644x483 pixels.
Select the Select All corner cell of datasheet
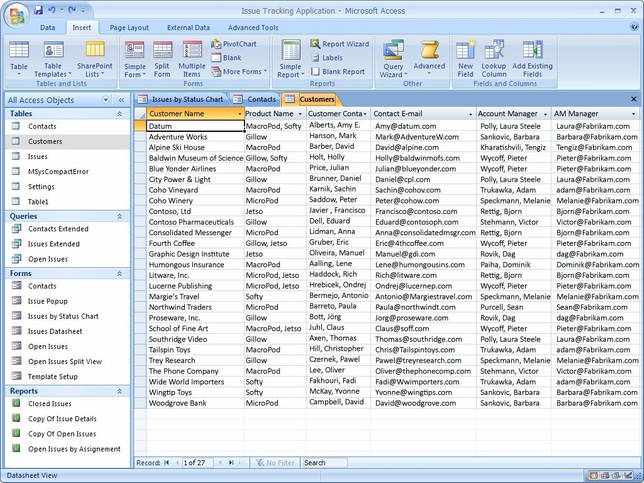click(x=140, y=114)
